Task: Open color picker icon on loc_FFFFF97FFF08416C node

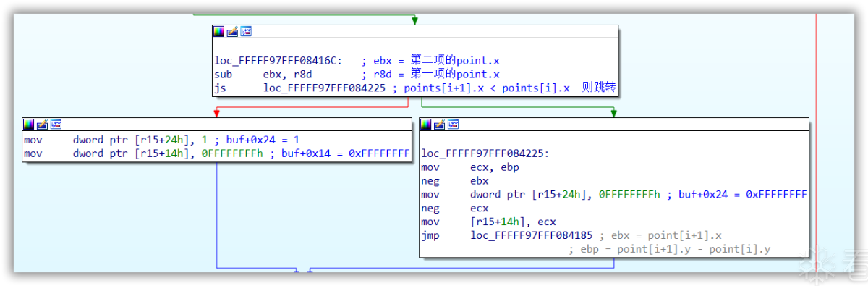Action: (x=218, y=31)
